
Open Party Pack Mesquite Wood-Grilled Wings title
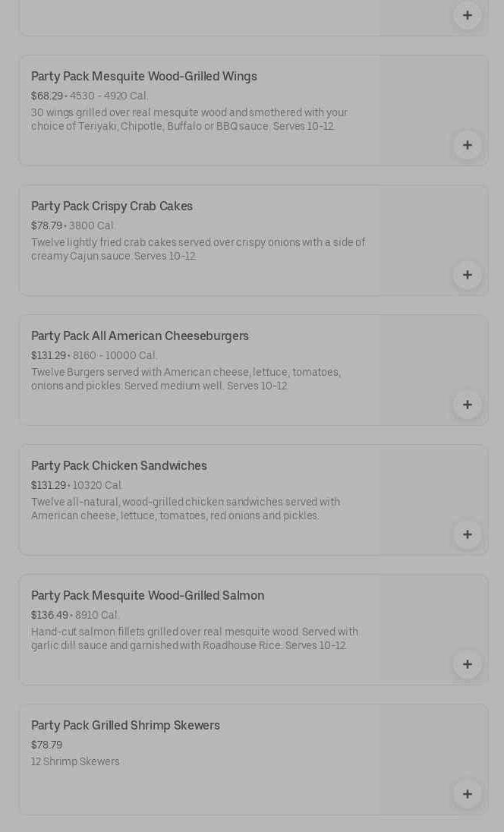tap(144, 77)
